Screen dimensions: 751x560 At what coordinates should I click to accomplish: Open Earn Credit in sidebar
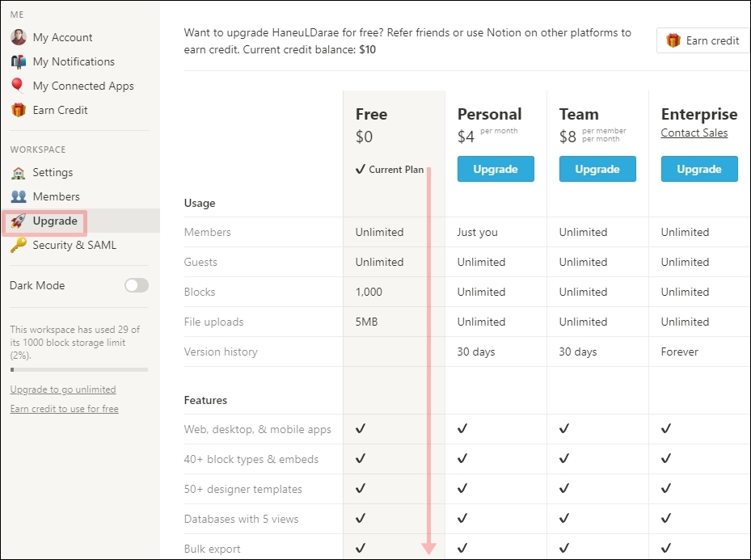60,110
